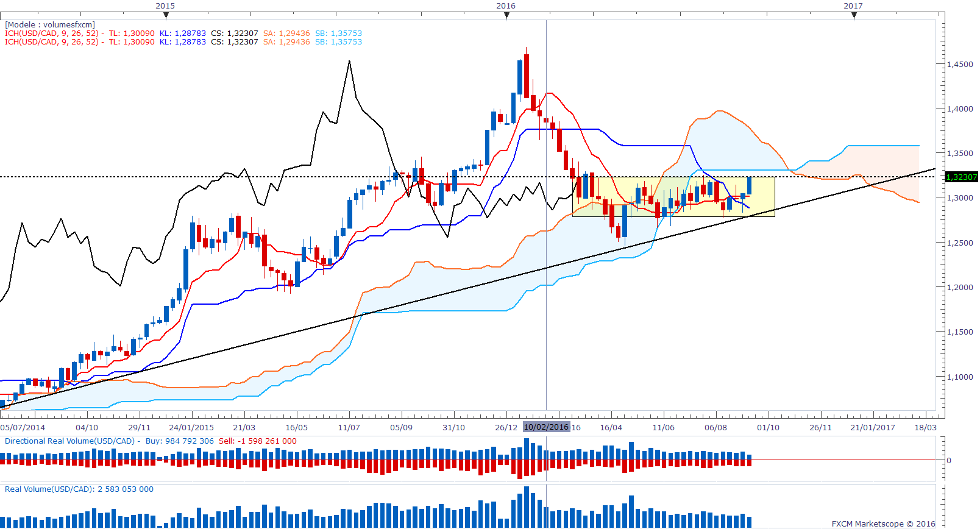Click the 01/10 date axis label
Image resolution: width=980 pixels, height=529 pixels.
[x=768, y=428]
